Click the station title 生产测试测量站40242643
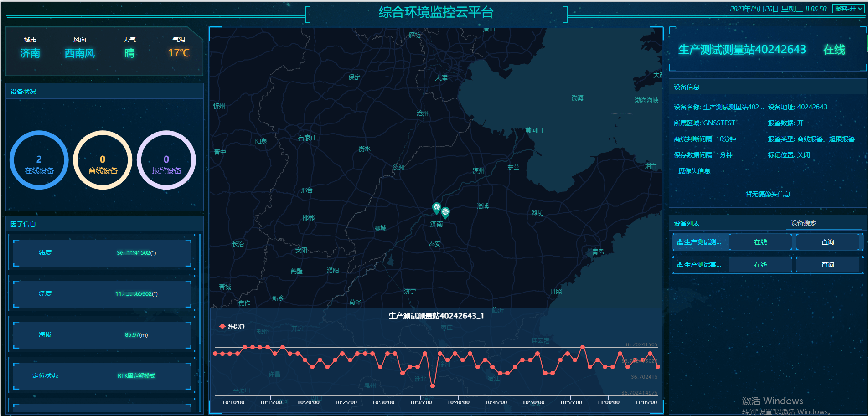Viewport: 868px width, 416px height. pos(742,50)
